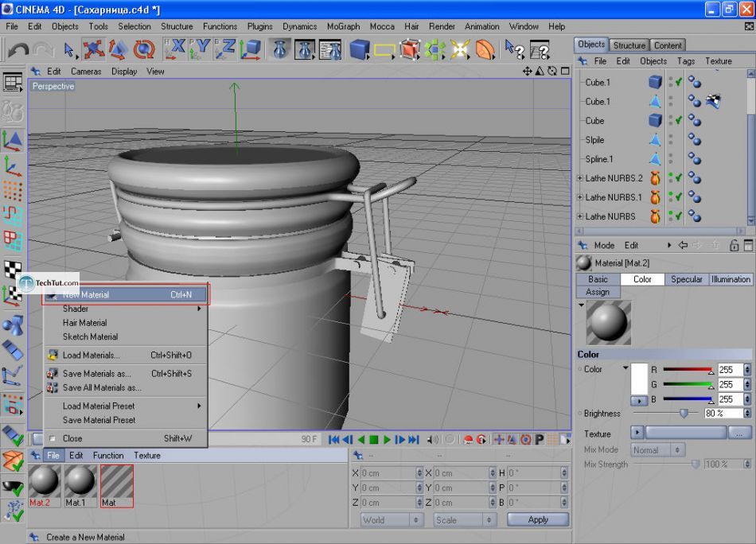Click the white color swatch
The image size is (756, 544).
click(639, 379)
